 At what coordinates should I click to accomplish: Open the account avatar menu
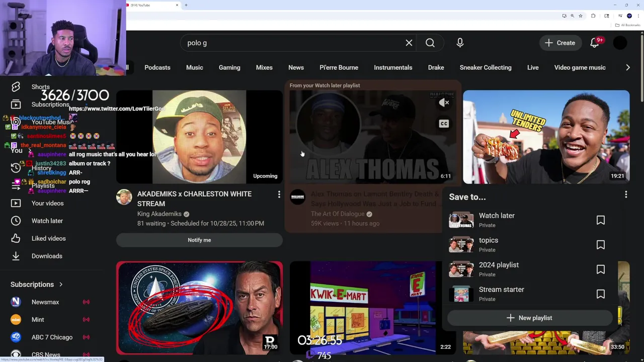coord(620,43)
